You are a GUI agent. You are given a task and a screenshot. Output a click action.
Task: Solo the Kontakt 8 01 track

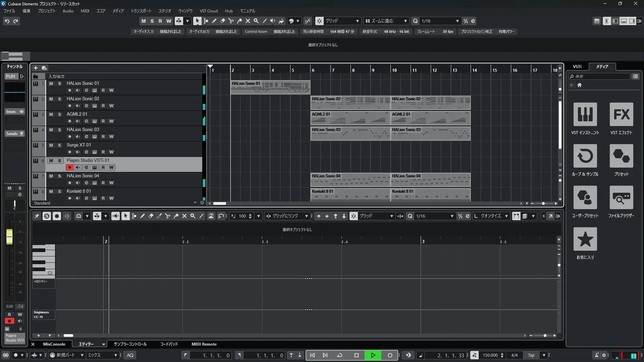coord(59,191)
